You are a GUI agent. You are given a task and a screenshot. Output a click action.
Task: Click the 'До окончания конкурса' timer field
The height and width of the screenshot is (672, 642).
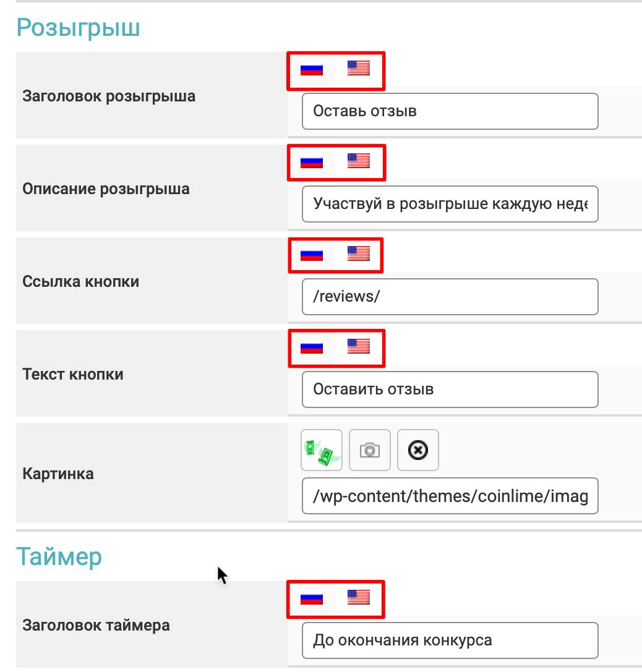click(450, 640)
